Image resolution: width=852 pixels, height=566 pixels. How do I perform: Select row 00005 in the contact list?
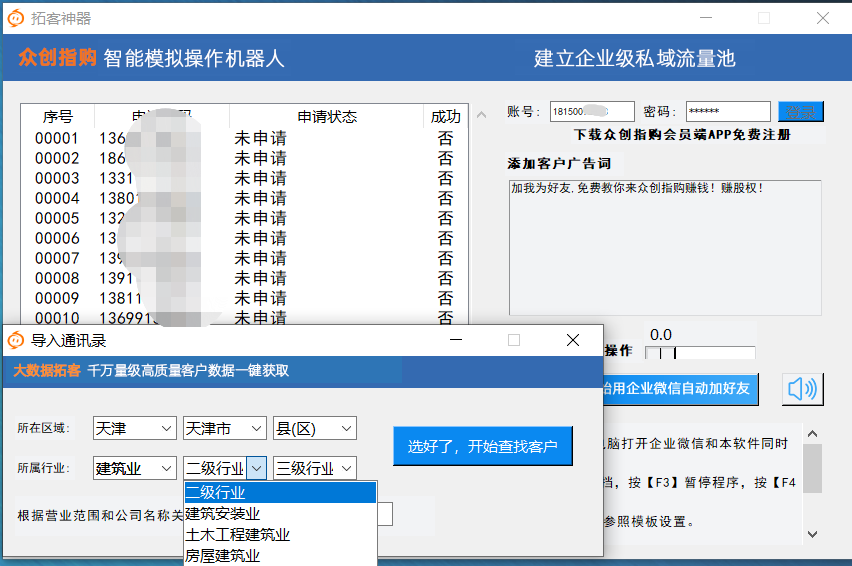click(x=245, y=218)
